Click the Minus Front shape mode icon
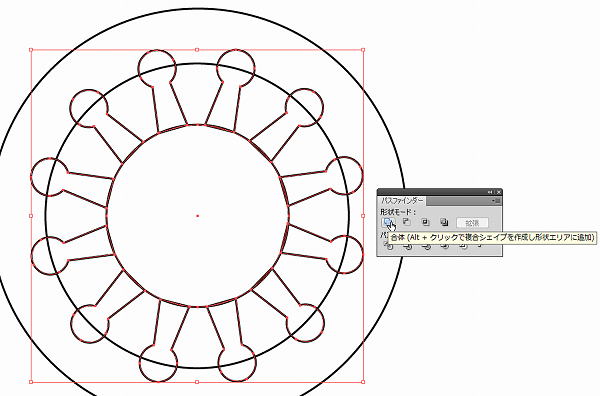The height and width of the screenshot is (396, 600). (407, 222)
